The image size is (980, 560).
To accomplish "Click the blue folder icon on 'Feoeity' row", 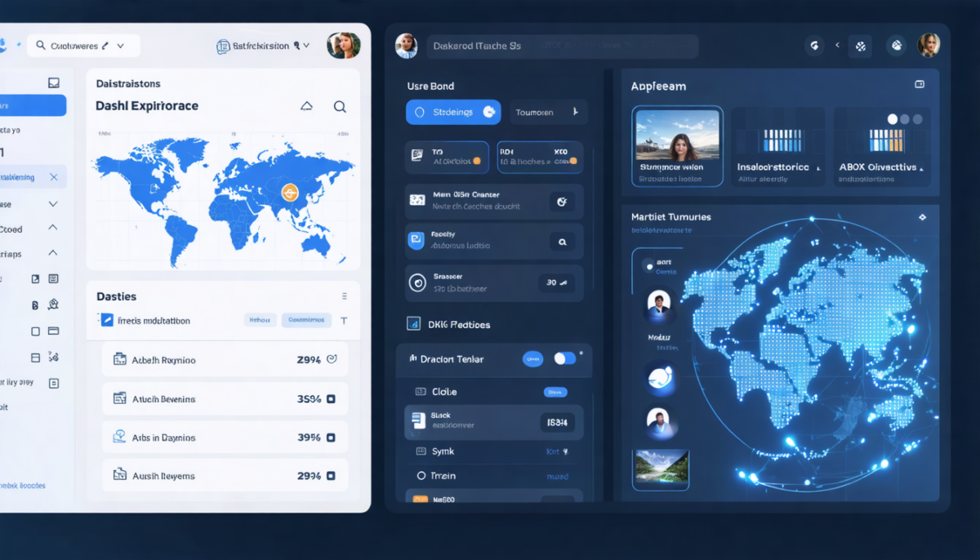I will [x=416, y=240].
